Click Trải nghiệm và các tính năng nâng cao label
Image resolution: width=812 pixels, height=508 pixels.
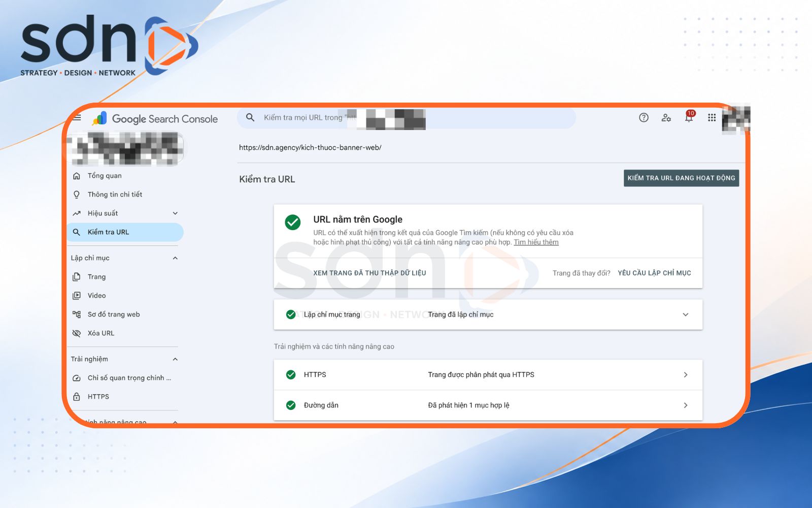coord(334,346)
